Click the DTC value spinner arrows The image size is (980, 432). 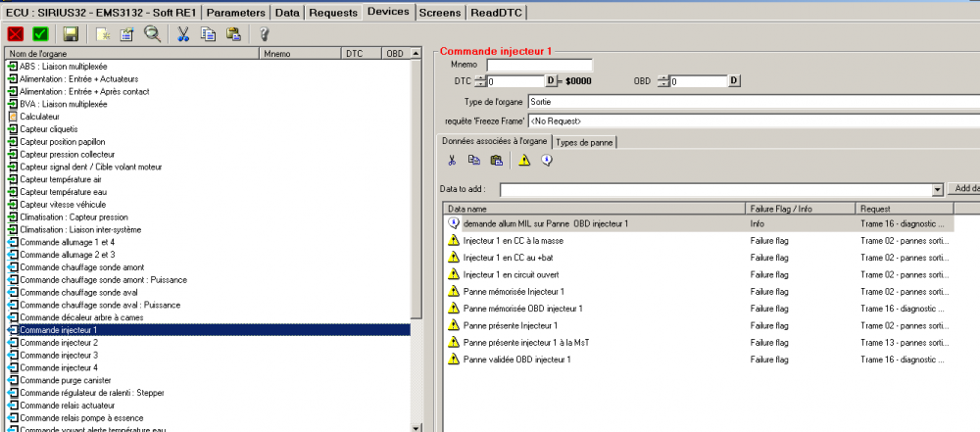pos(480,80)
